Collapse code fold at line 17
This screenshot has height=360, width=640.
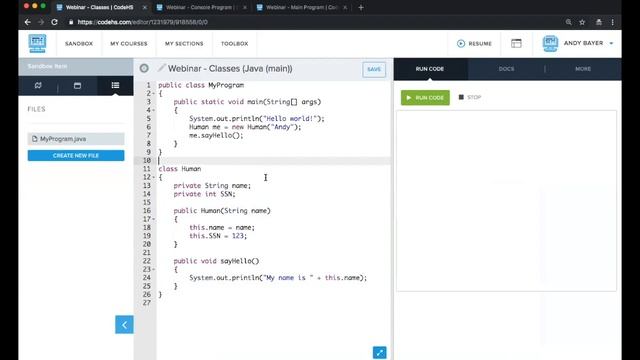coord(153,219)
